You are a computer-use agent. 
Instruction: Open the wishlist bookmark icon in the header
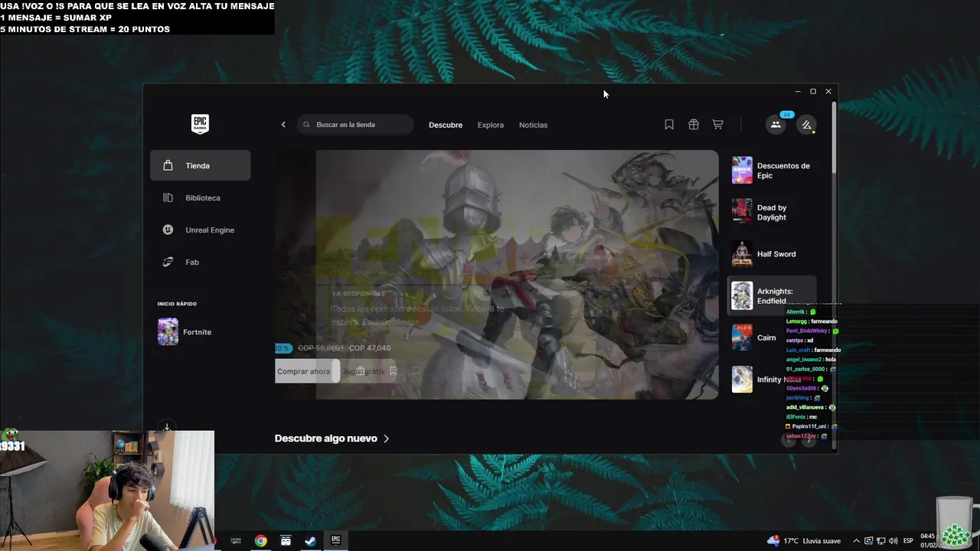[x=669, y=125]
